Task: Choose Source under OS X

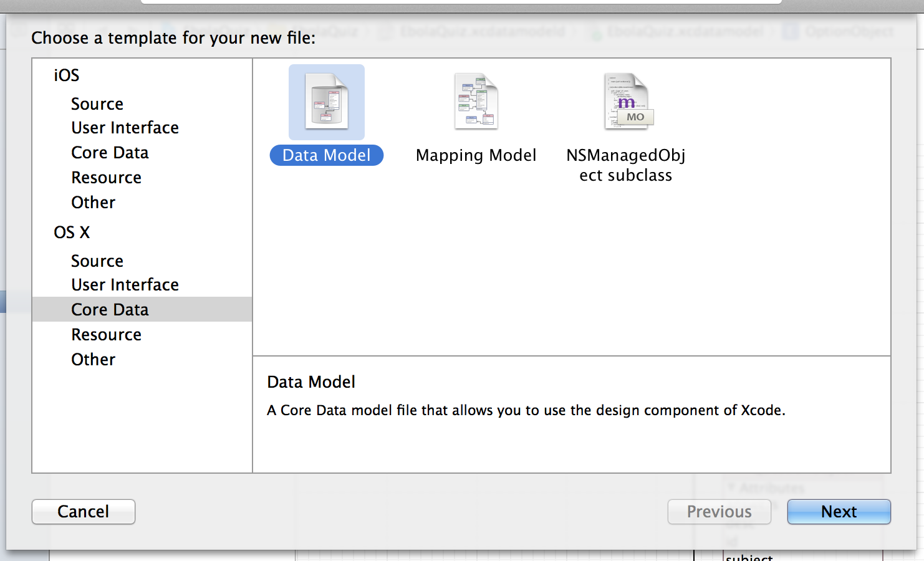Action: tap(97, 261)
